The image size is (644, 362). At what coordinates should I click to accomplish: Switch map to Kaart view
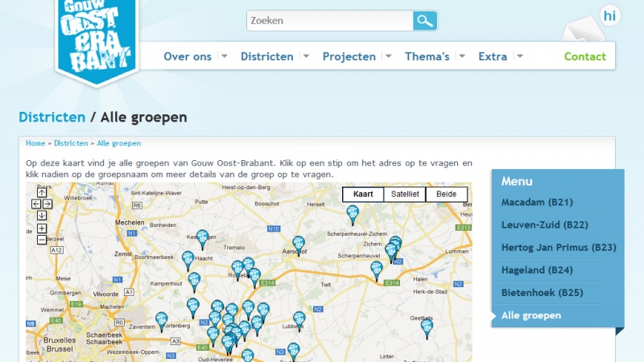coord(363,194)
